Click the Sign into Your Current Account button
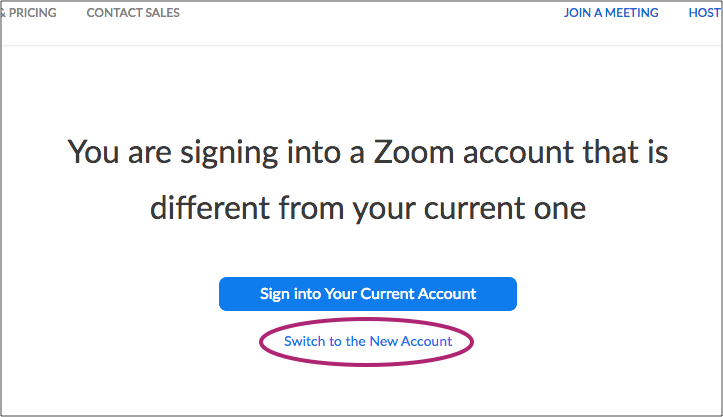Image resolution: width=723 pixels, height=417 pixels. coord(368,294)
